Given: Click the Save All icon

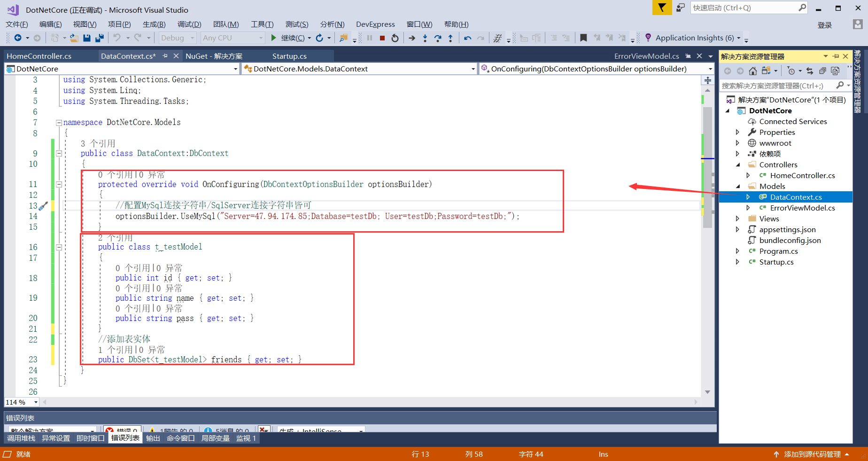Looking at the screenshot, I should (99, 38).
